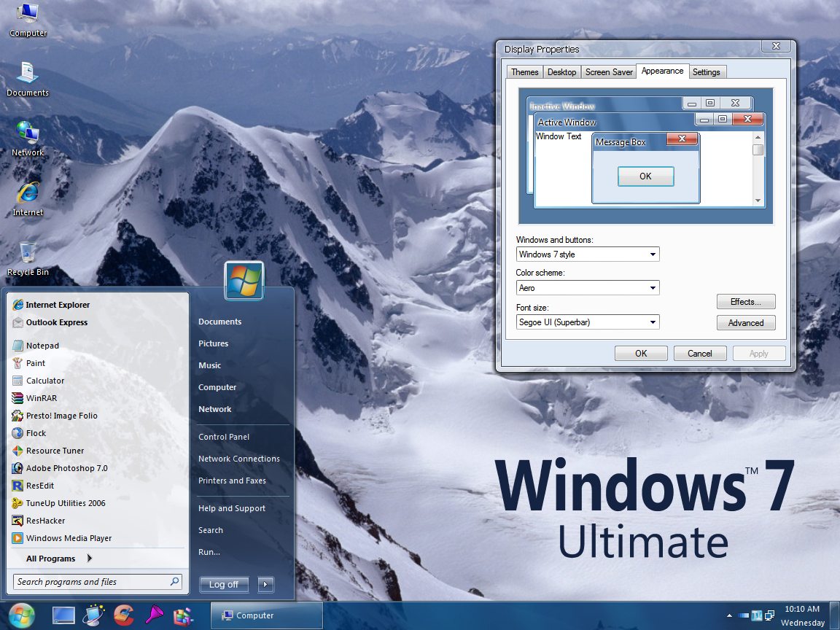
Task: Open the Windows and buttons style dropdown
Action: (654, 254)
